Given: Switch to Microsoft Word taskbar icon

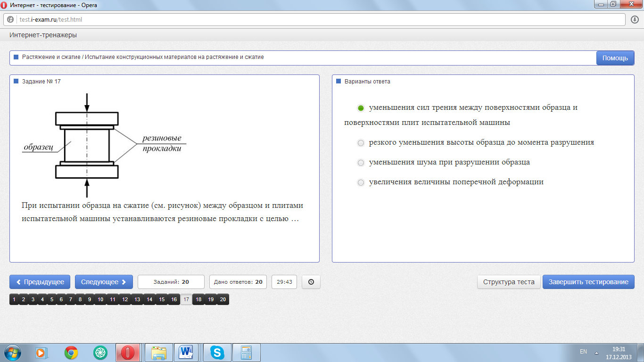Looking at the screenshot, I should 187,353.
